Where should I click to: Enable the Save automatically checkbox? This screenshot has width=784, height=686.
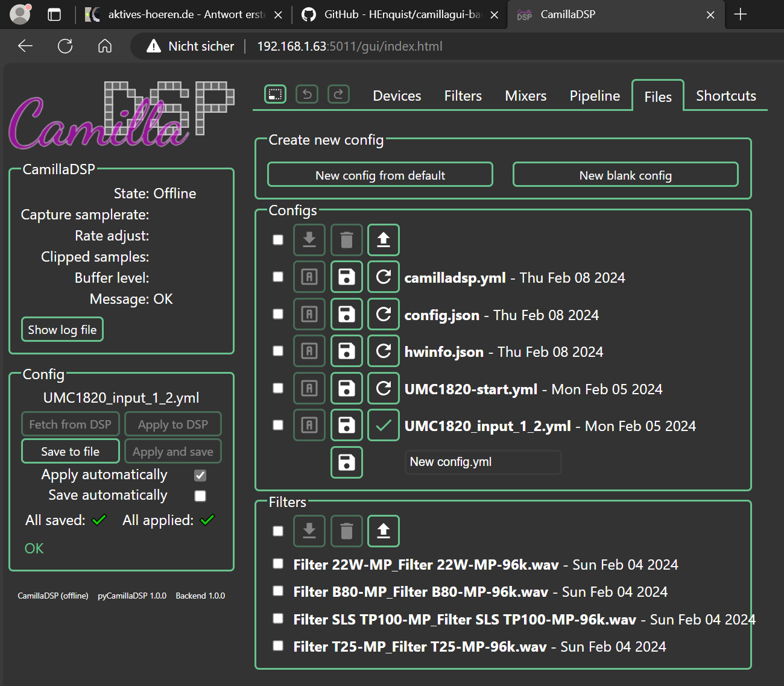tap(200, 496)
